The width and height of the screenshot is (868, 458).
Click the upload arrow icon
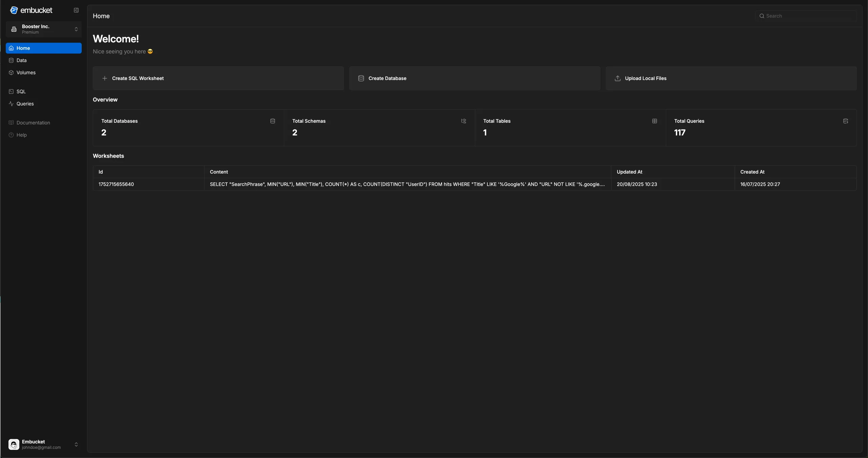coord(618,78)
